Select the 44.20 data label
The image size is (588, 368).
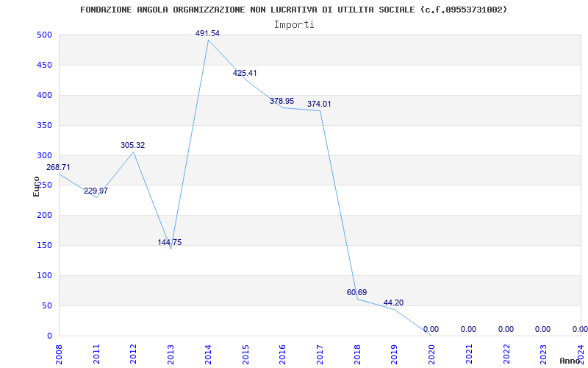point(393,302)
